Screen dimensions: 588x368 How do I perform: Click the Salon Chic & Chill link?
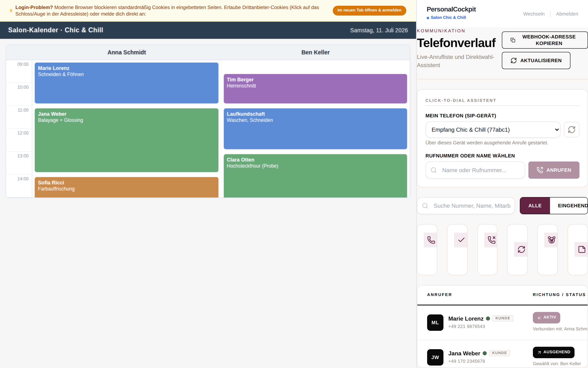(448, 18)
